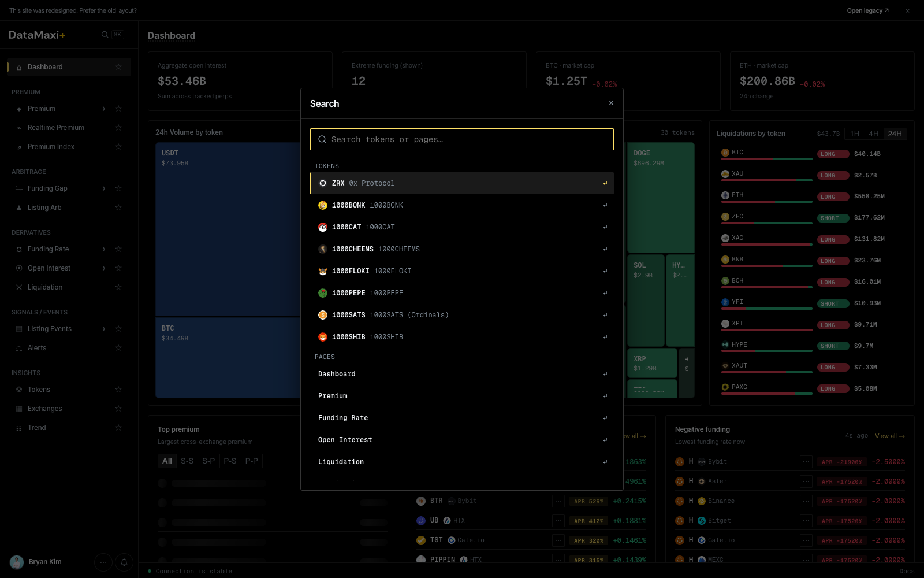The height and width of the screenshot is (578, 924).
Task: Open Alerts in the sidebar
Action: pyautogui.click(x=37, y=348)
